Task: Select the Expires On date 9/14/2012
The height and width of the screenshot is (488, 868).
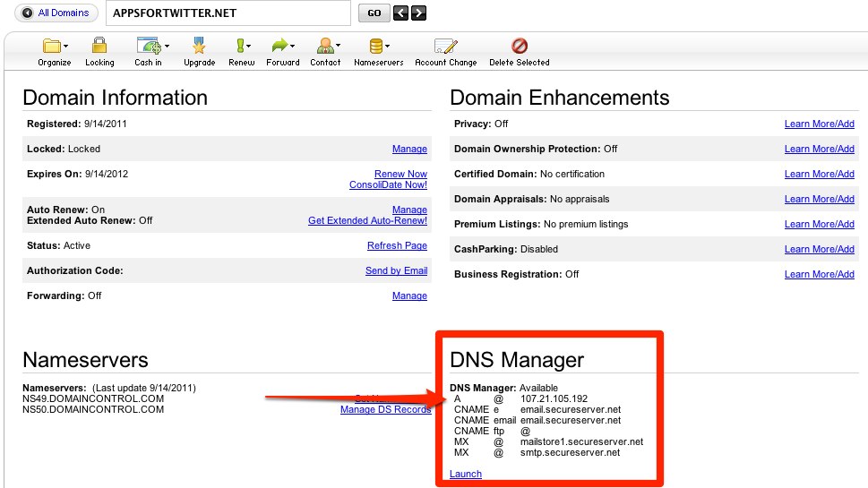Action: pyautogui.click(x=107, y=174)
